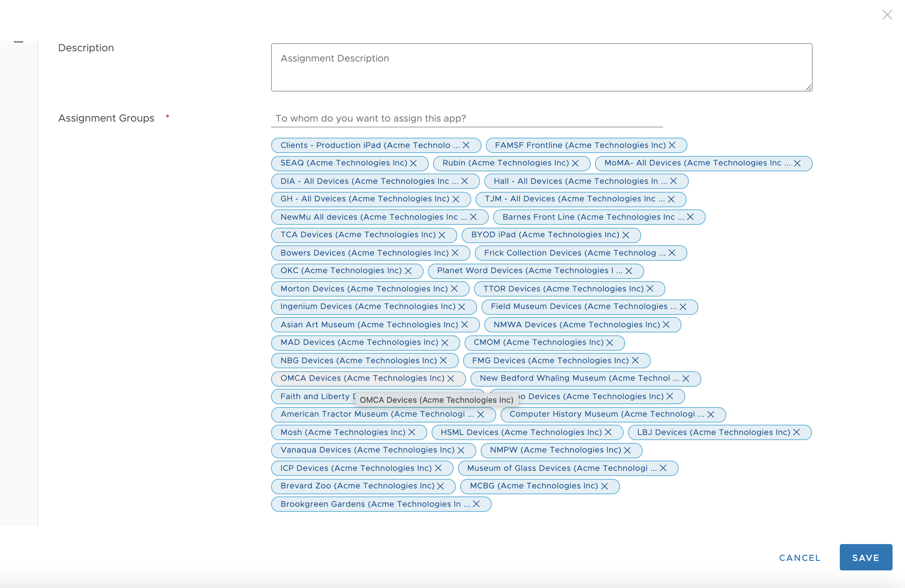Image resolution: width=905 pixels, height=588 pixels.
Task: Focus the Assignment Description text area
Action: (x=542, y=67)
